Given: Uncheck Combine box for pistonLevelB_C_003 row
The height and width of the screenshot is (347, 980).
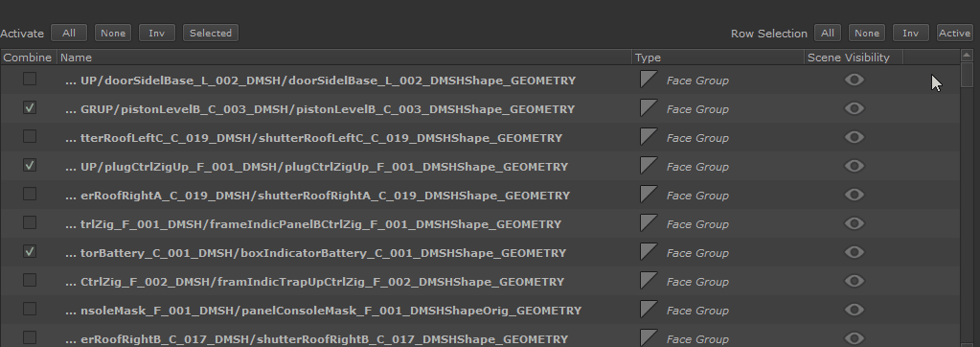Looking at the screenshot, I should pyautogui.click(x=30, y=107).
